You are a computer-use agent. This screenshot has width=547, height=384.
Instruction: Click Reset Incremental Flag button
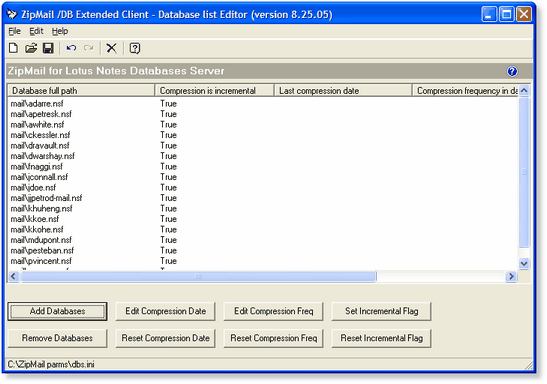pos(381,338)
